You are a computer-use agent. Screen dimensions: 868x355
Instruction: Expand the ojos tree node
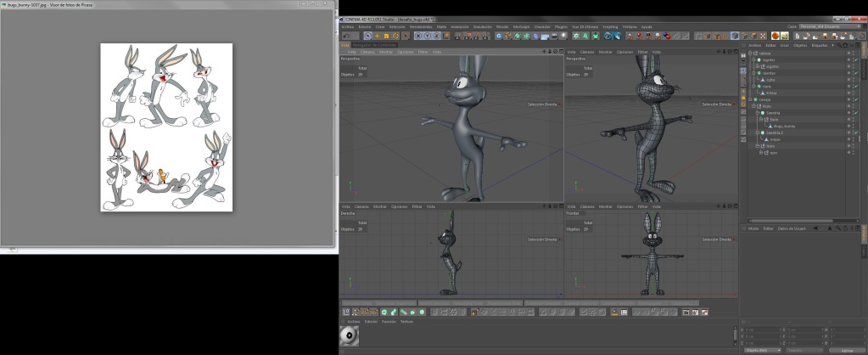[x=760, y=153]
